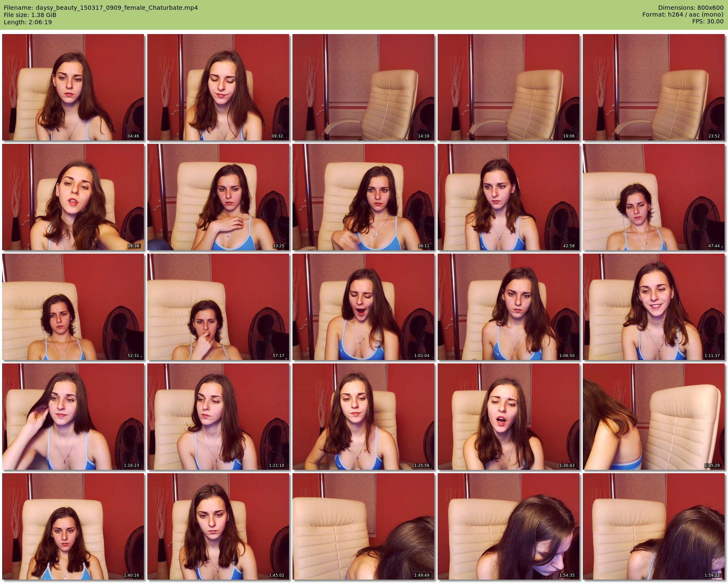This screenshot has width=728, height=583.
Task: Open the empty chair frame at 19:06
Action: click(x=508, y=87)
